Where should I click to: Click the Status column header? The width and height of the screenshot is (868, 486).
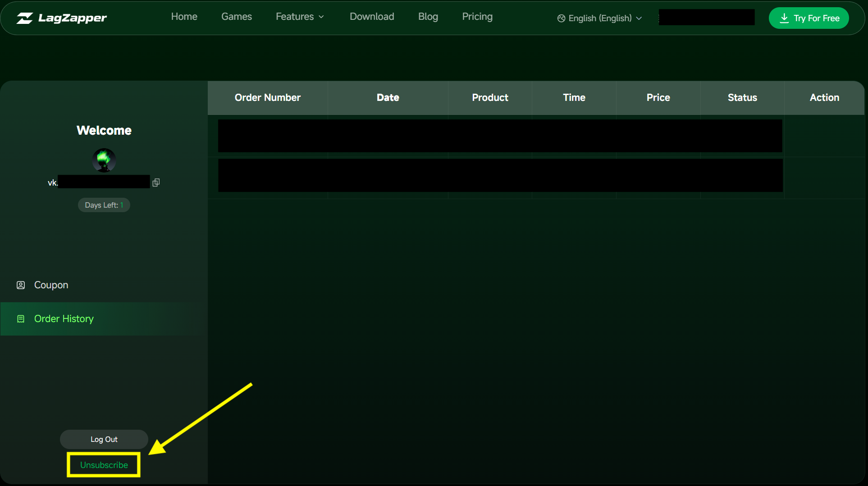click(x=743, y=98)
